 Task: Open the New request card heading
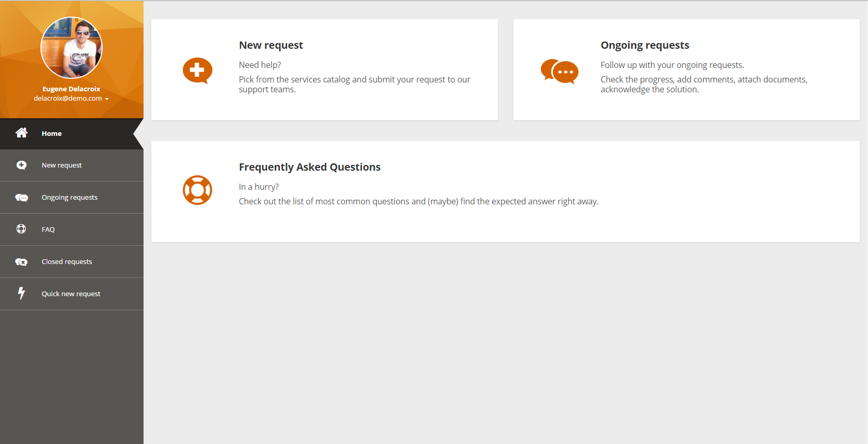pos(271,45)
